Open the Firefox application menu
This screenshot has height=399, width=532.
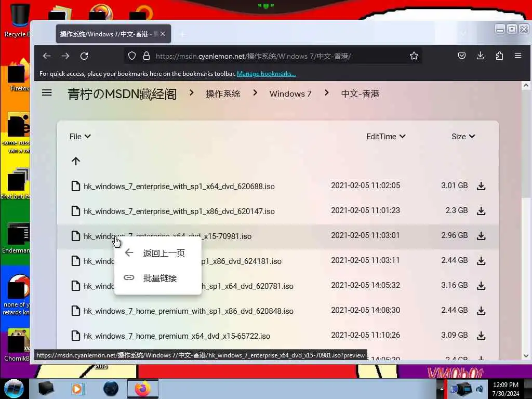tap(518, 55)
